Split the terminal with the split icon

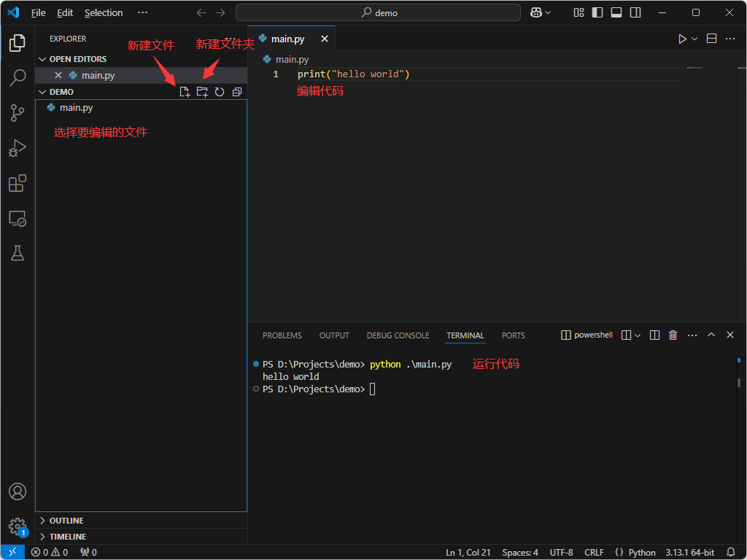[x=654, y=335]
